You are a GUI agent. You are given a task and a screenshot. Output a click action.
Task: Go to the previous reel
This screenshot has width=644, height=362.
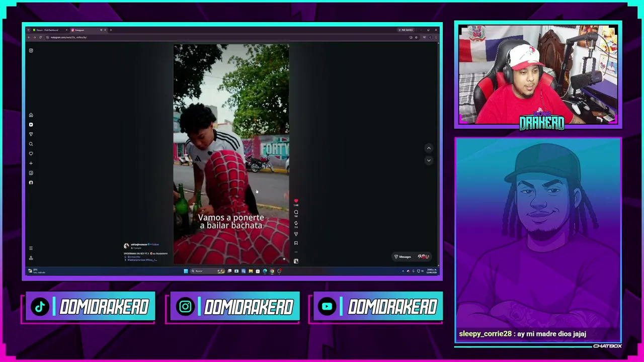429,148
